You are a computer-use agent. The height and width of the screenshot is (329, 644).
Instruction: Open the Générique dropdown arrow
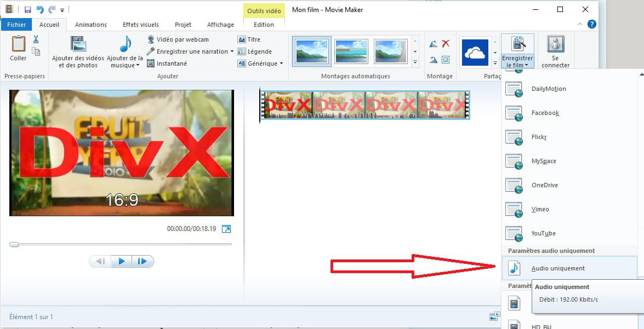coord(281,64)
